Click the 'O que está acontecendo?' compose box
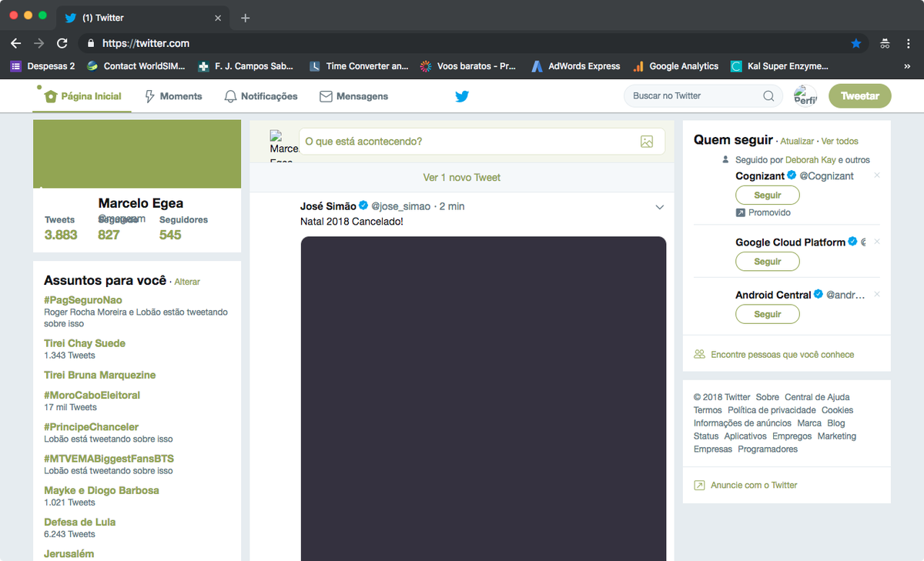This screenshot has height=561, width=924. coord(481,142)
